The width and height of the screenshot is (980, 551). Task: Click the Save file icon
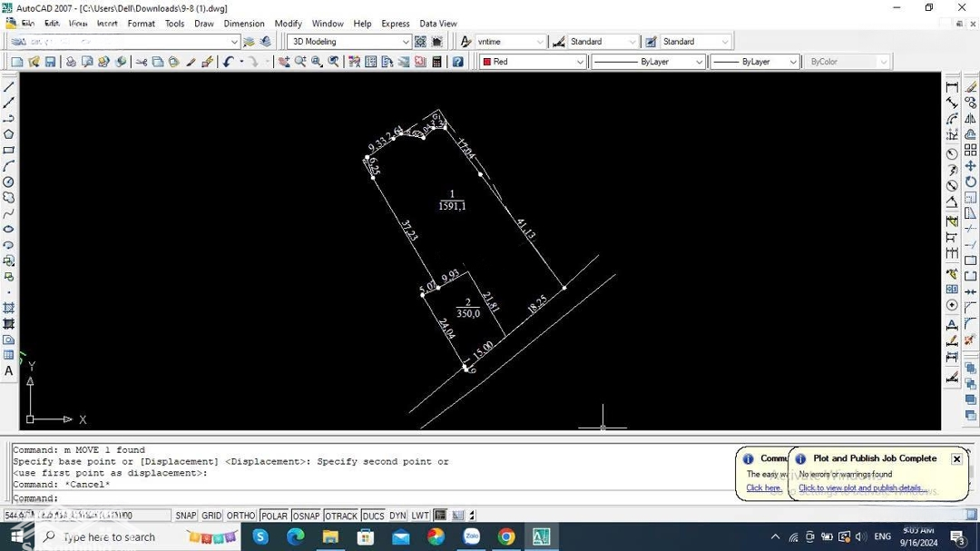(51, 62)
